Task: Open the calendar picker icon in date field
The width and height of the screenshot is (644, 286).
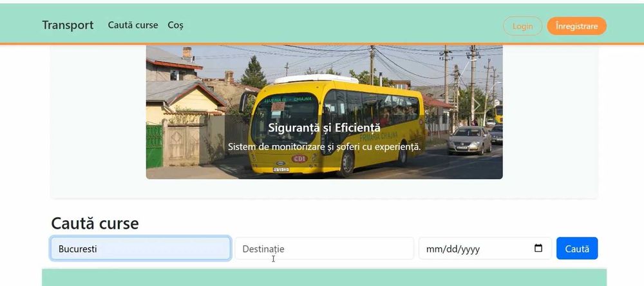Action: click(538, 248)
